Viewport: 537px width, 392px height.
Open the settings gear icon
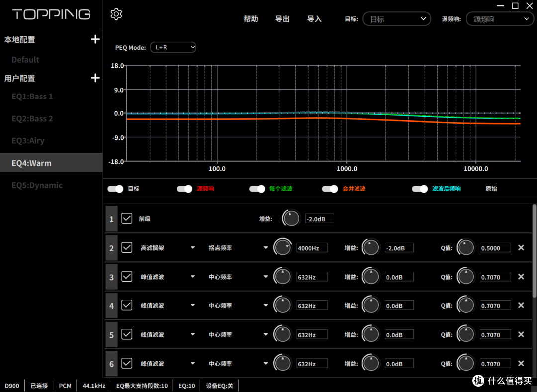(x=116, y=14)
